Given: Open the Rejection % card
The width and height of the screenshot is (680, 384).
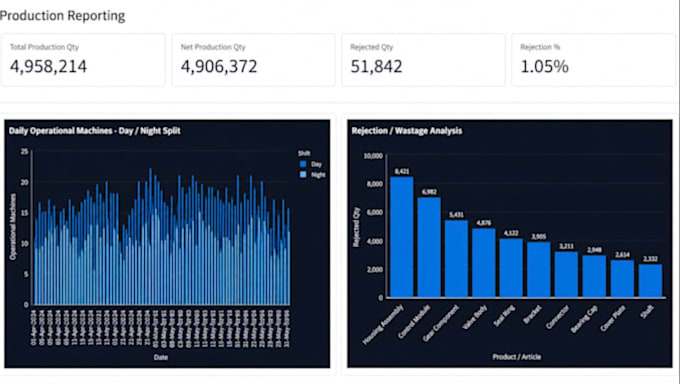Looking at the screenshot, I should tap(593, 60).
